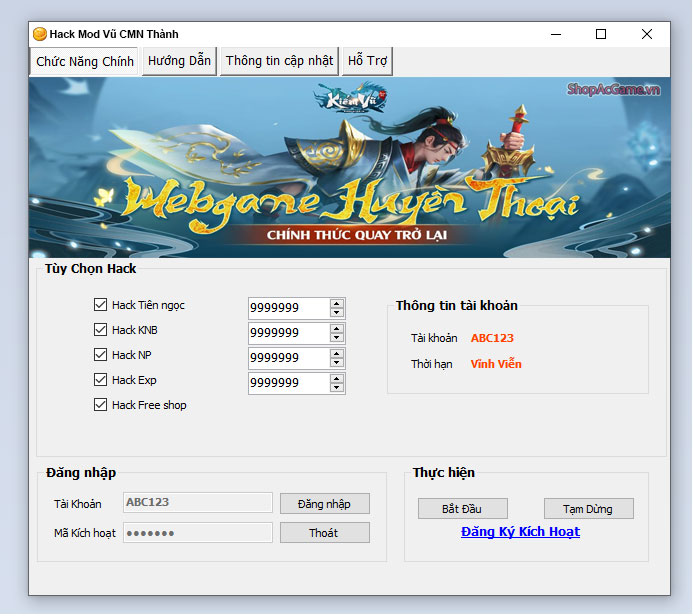Viewport: 693px width, 616px height.
Task: Decrease the Hack NP value with down arrow
Action: pos(337,362)
